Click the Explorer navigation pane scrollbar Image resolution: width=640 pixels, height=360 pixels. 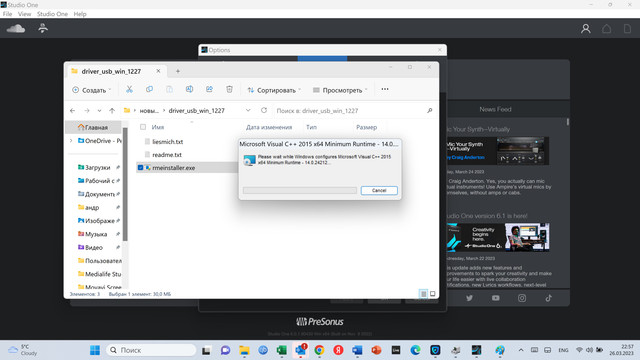(125, 184)
